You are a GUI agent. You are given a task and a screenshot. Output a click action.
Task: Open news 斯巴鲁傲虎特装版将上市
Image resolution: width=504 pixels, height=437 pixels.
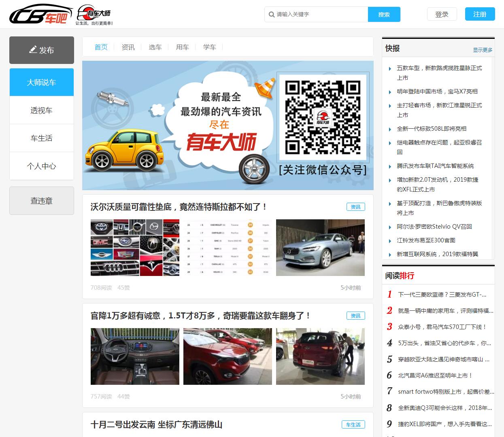point(439,208)
